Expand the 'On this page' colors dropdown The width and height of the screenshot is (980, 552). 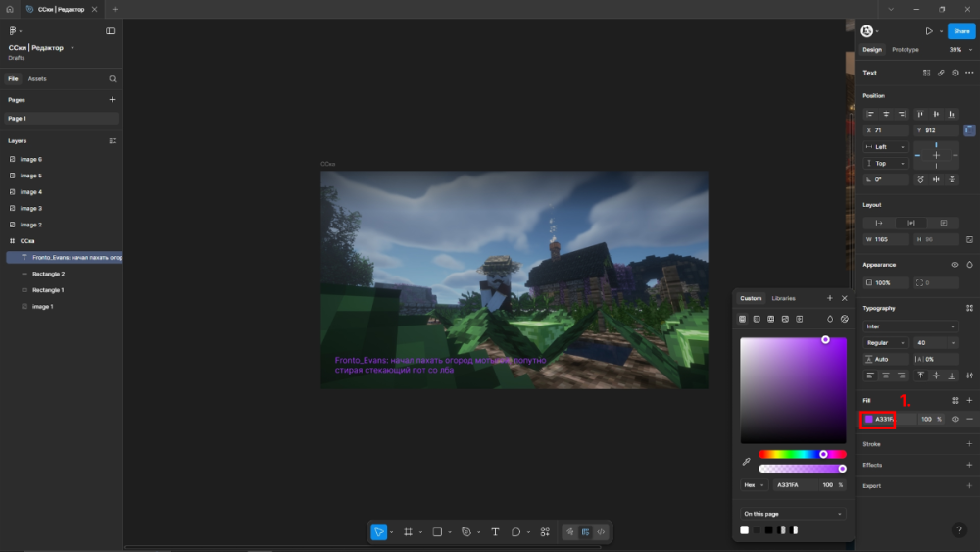793,514
